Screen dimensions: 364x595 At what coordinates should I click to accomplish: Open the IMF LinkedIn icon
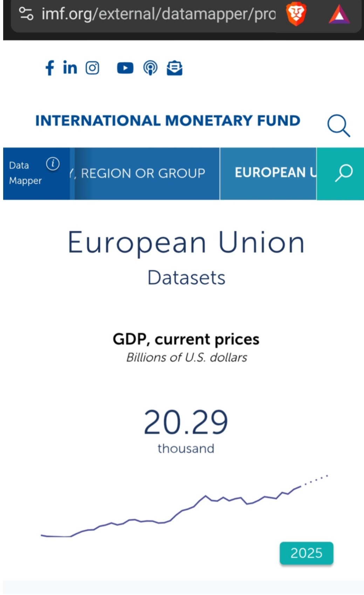(70, 67)
